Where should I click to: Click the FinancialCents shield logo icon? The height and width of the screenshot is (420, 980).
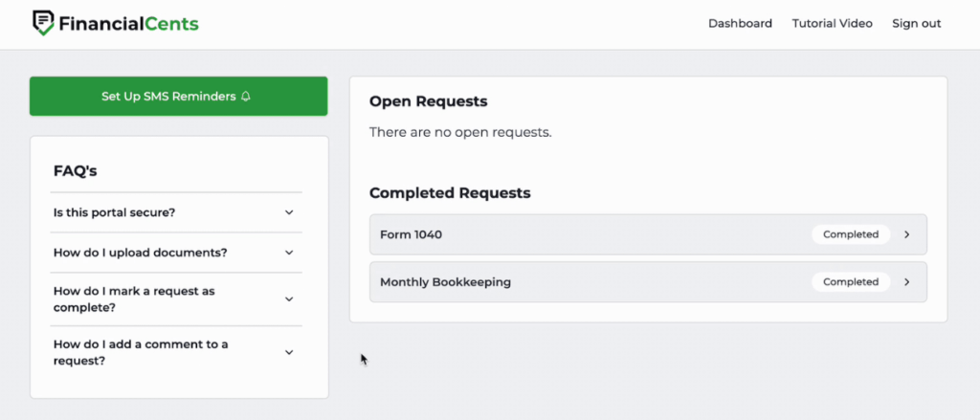pos(43,23)
